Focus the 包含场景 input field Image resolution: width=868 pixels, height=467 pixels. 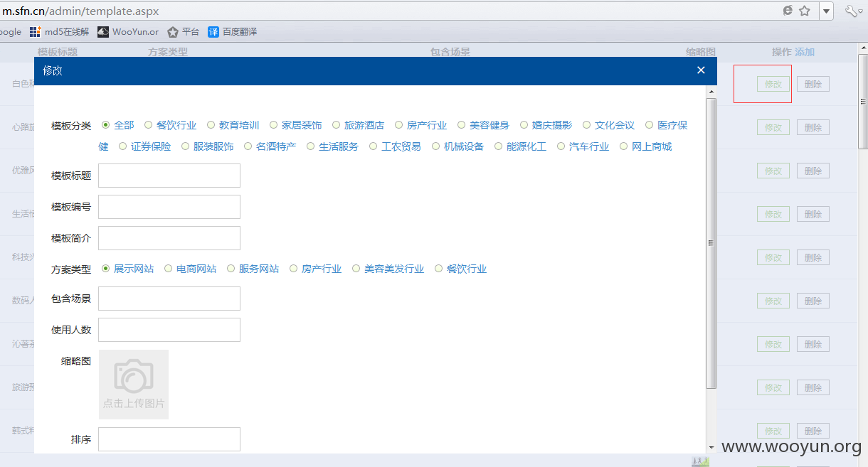click(x=169, y=299)
